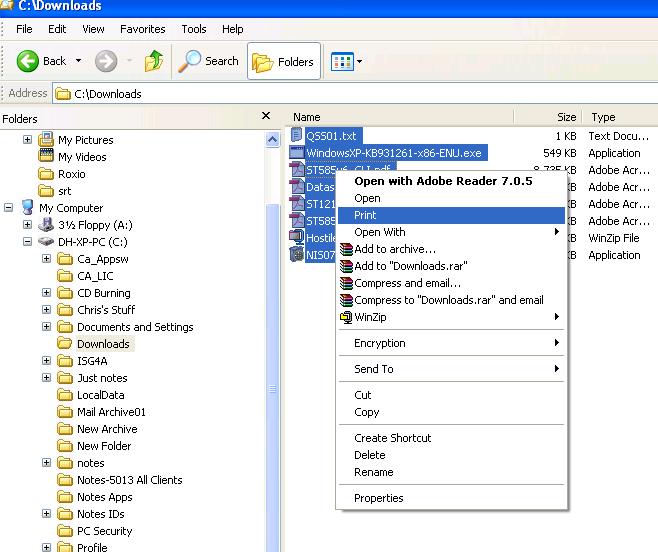Select the My Computer icon

coord(27,207)
